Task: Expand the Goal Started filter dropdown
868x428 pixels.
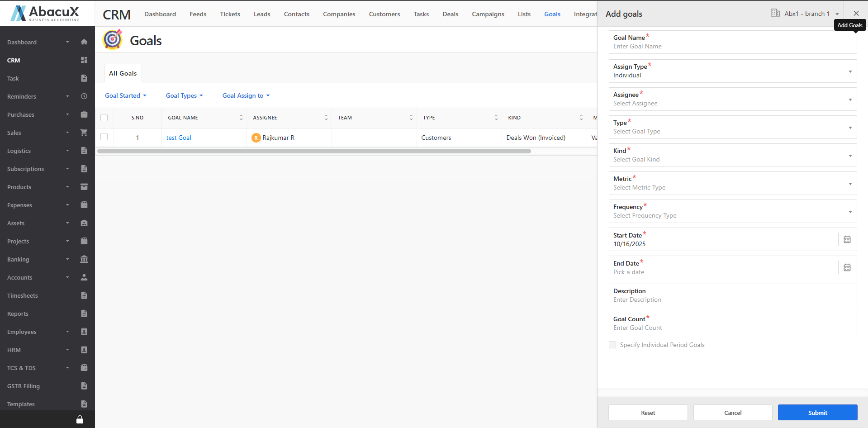Action: (x=126, y=95)
